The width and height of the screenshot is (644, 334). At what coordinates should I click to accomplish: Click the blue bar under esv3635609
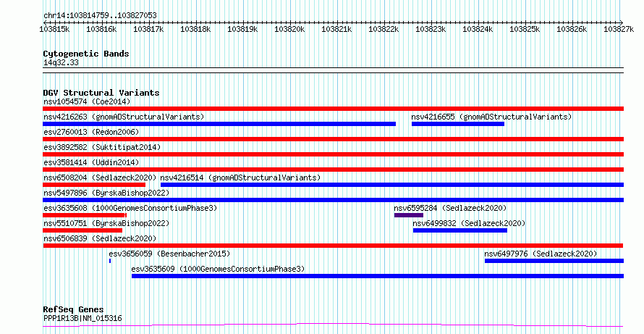(378, 276)
